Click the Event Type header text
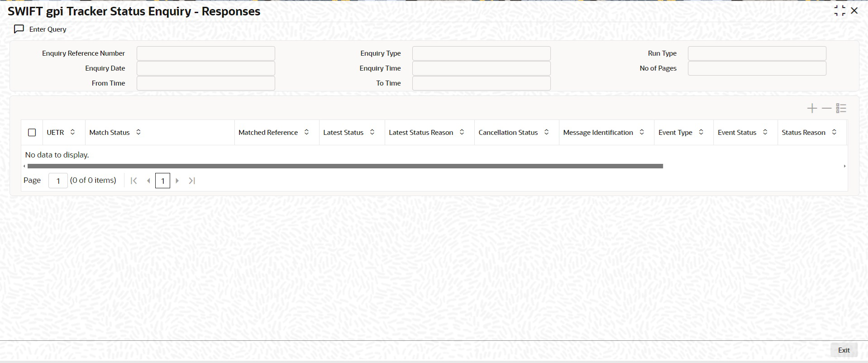This screenshot has width=868, height=363. 675,133
